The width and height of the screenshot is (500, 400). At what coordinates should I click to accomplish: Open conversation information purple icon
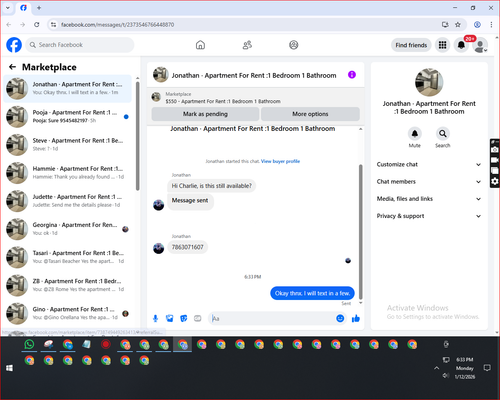click(352, 75)
